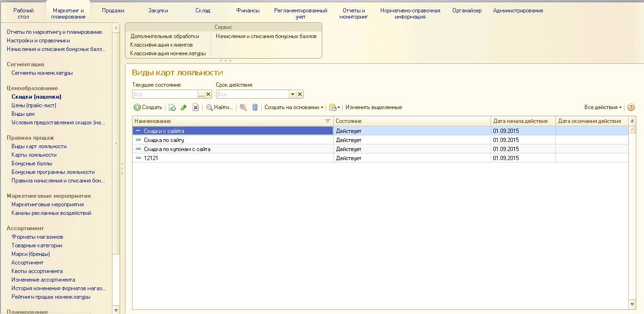Click Изменить выделенные button
The image size is (644, 314).
[373, 108]
